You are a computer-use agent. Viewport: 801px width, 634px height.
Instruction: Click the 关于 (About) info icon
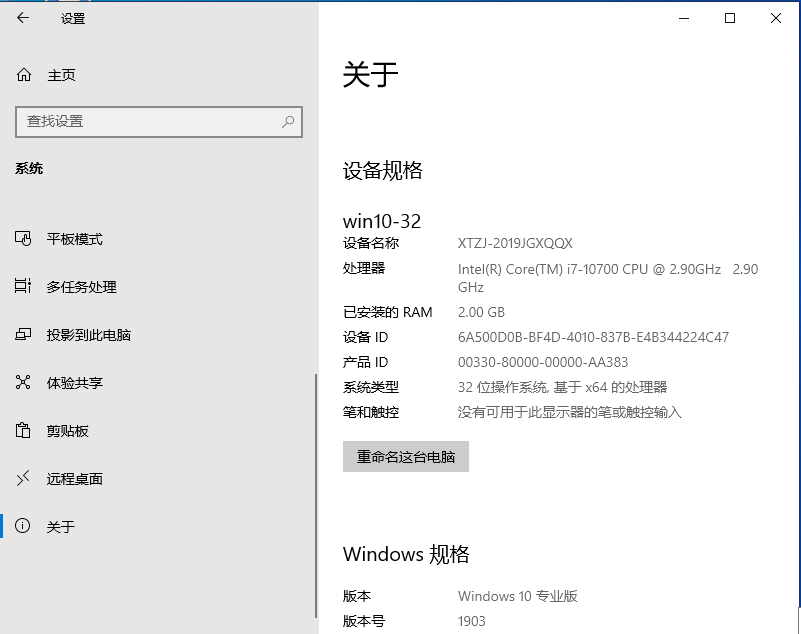pyautogui.click(x=23, y=526)
